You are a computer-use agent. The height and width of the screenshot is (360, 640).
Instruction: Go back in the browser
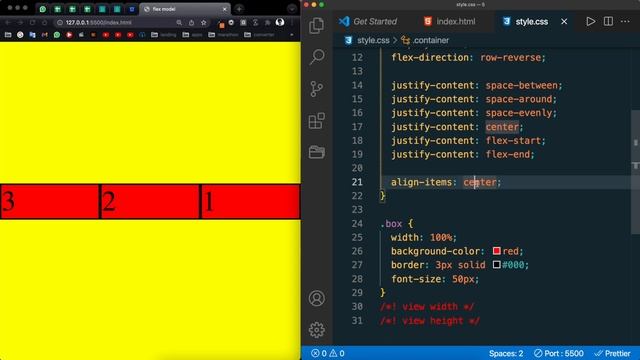click(x=8, y=22)
